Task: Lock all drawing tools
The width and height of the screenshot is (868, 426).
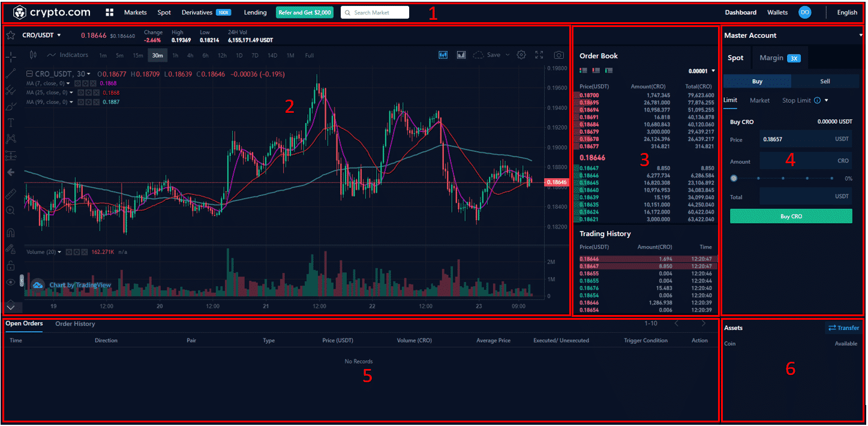Action: [x=11, y=265]
